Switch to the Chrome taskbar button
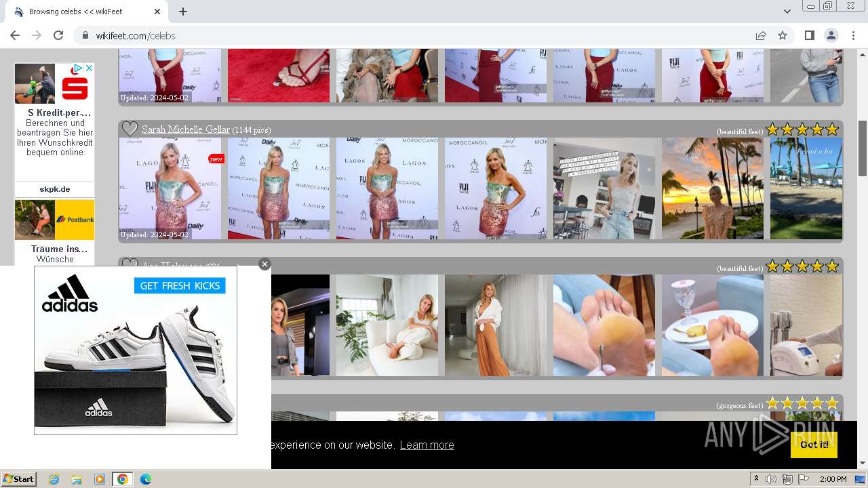 tap(122, 479)
